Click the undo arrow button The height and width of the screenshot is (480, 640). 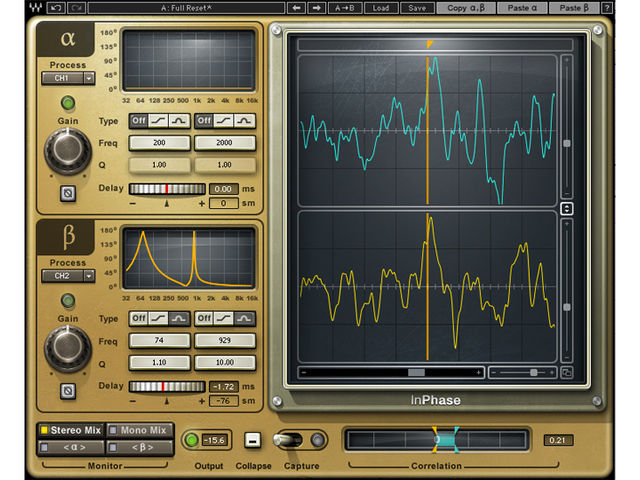coord(56,8)
